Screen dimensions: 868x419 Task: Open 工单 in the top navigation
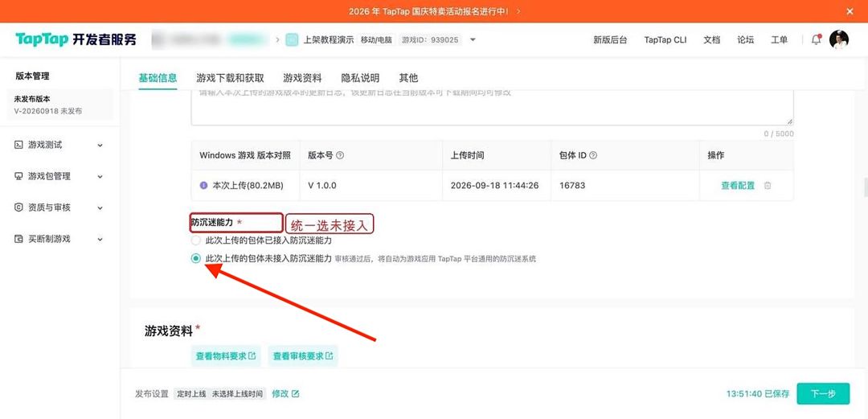click(780, 40)
